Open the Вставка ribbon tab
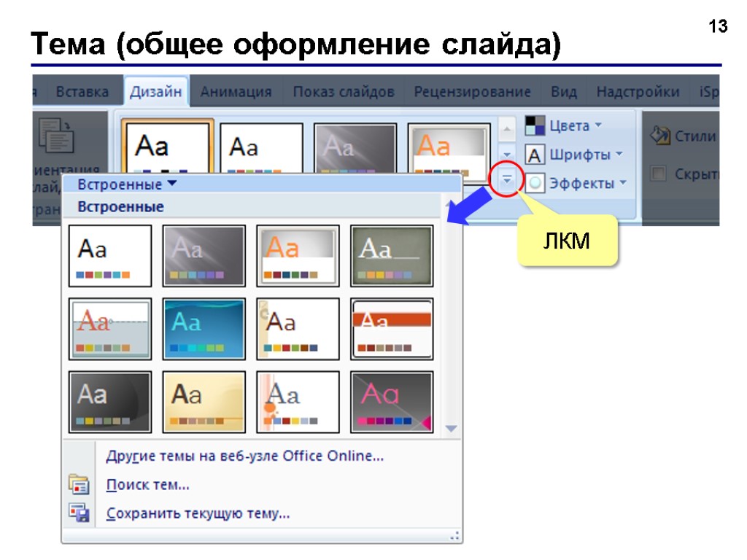747x560 pixels. click(82, 91)
